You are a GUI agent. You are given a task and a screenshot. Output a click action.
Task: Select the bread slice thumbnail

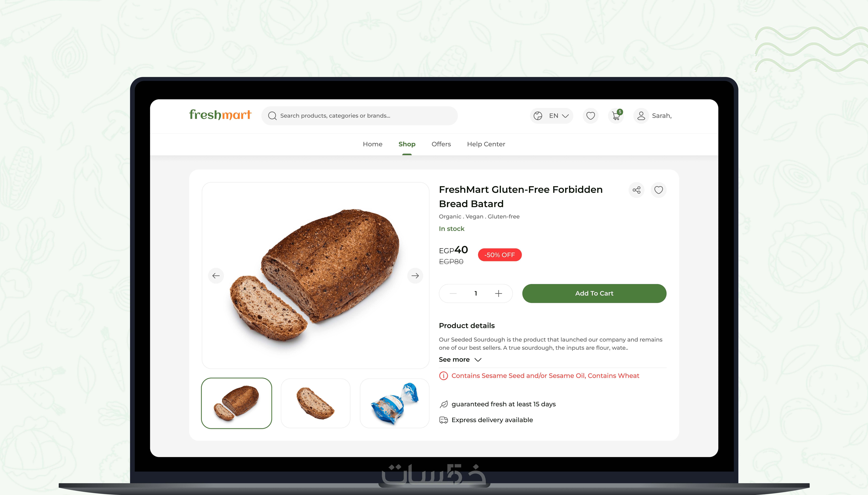pos(316,403)
